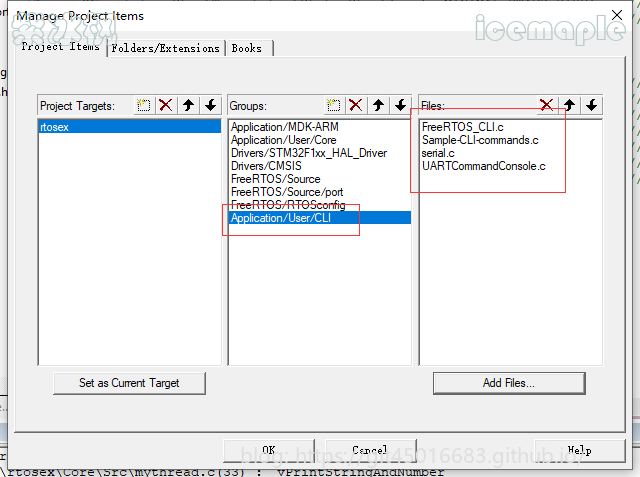Move selected group up
This screenshot has width=640, height=477.
(x=378, y=106)
